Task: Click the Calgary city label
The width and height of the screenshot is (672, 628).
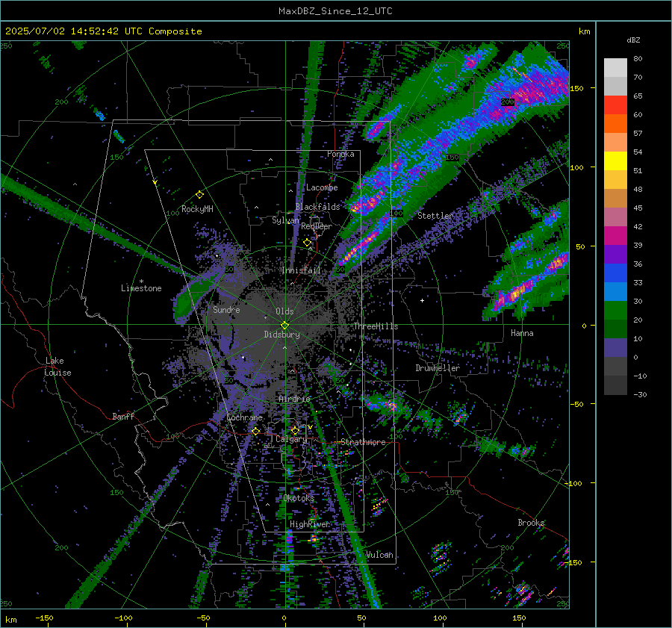Action: click(291, 439)
